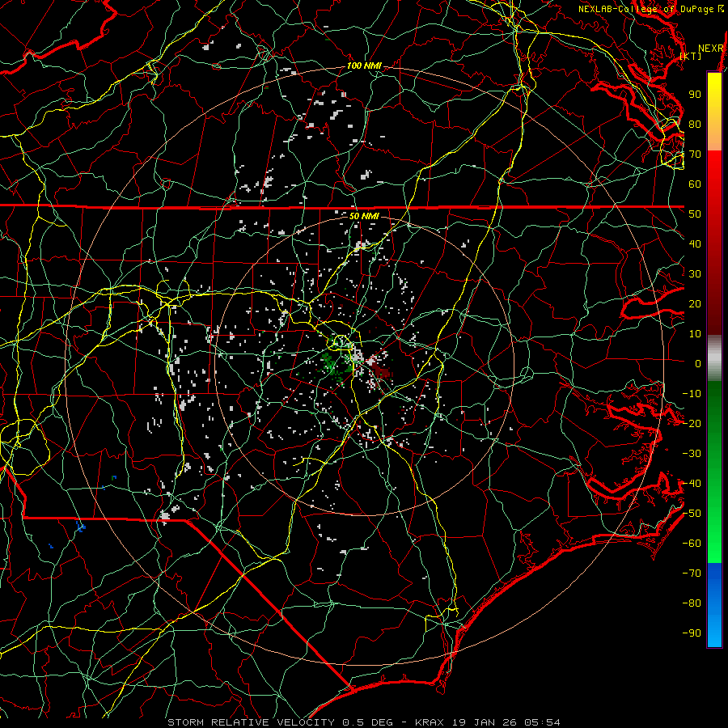Select the 10 value on velocity scale
Image resolution: width=728 pixels, height=728 pixels.
695,334
